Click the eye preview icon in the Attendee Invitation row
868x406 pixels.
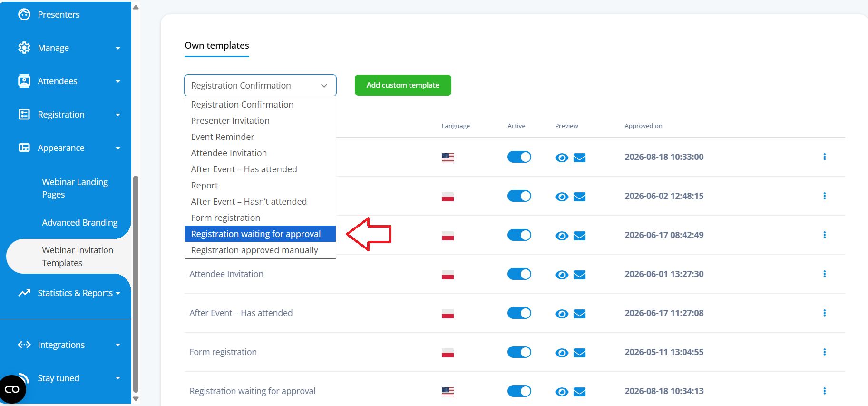pos(562,275)
